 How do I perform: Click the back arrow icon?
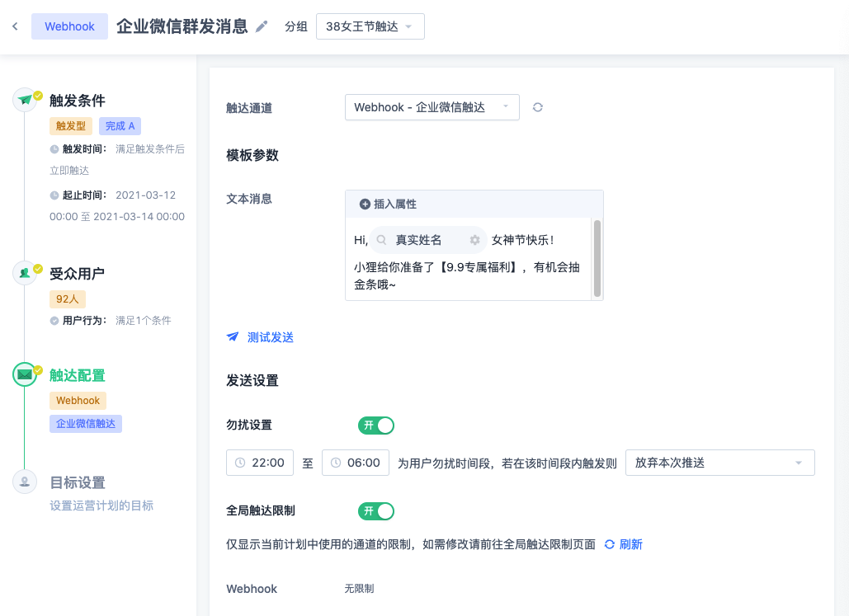(15, 26)
